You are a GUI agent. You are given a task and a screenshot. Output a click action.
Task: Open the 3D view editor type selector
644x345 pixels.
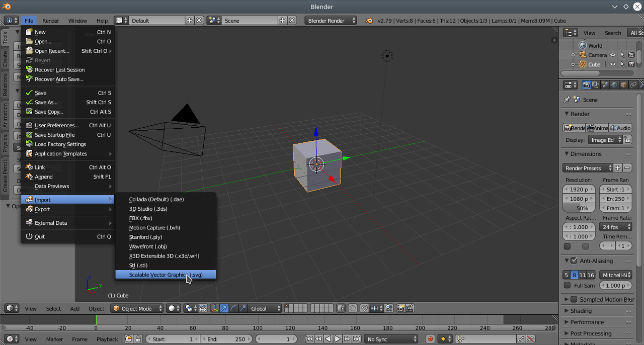pos(12,308)
